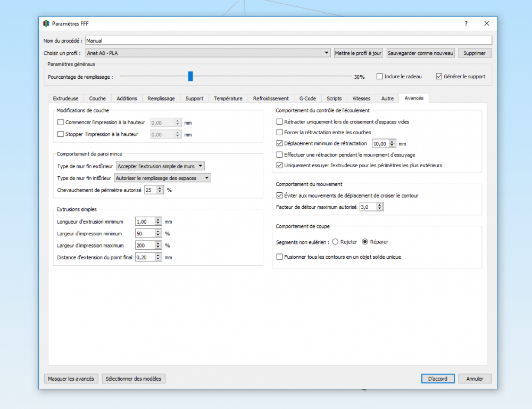
Task: Enable Inclure le radeau checkbox
Action: (x=379, y=77)
